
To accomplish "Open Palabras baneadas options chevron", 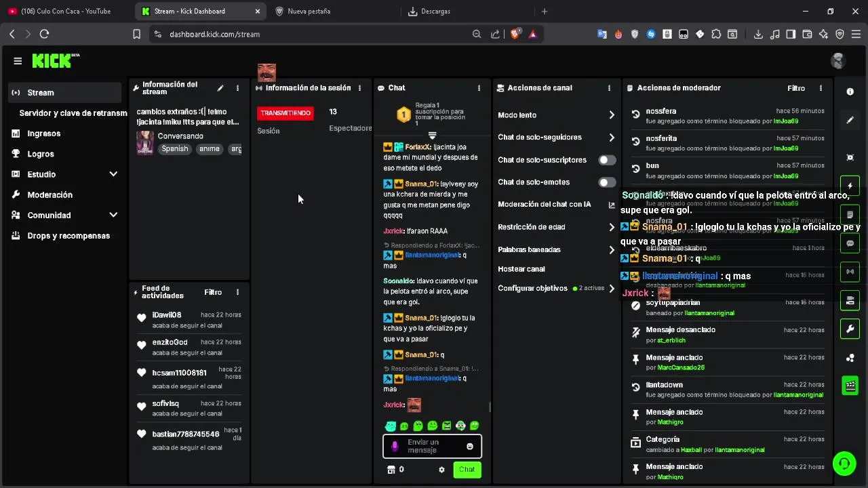I will pos(611,250).
